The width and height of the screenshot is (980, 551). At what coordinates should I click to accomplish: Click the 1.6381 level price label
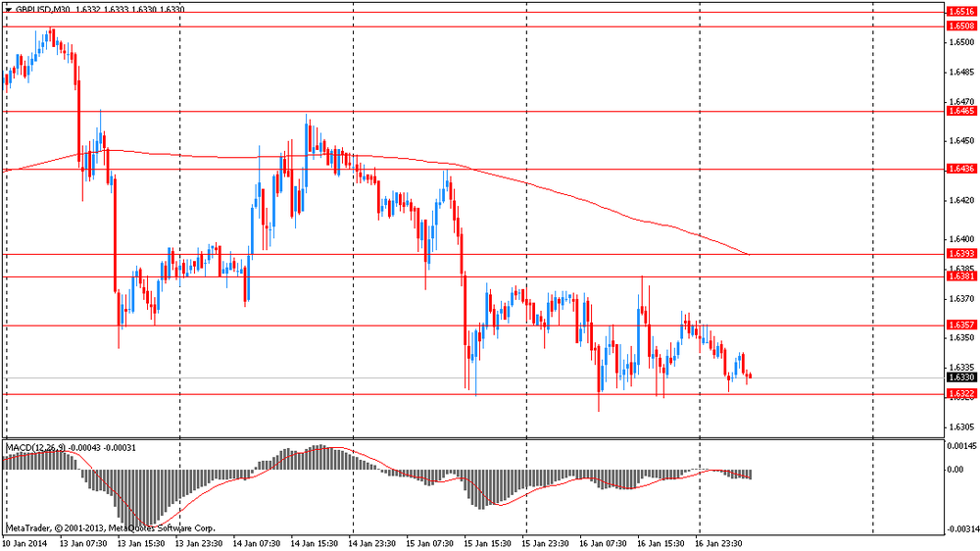point(961,276)
